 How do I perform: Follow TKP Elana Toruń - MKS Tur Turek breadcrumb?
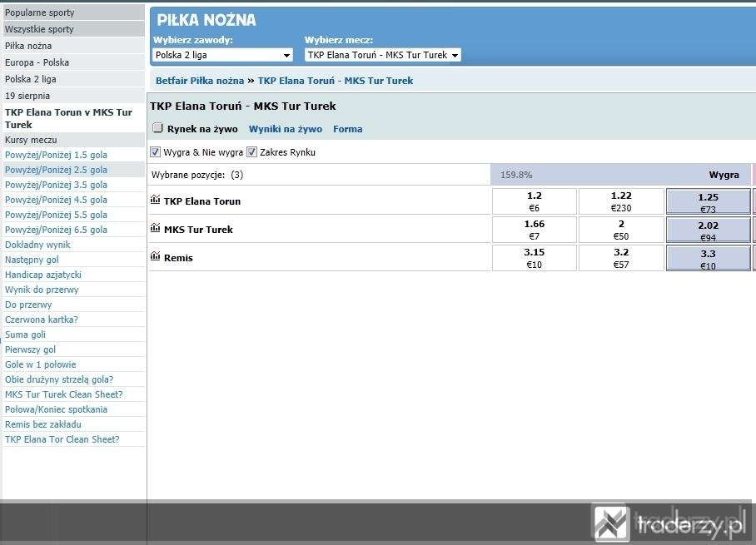pyautogui.click(x=335, y=81)
